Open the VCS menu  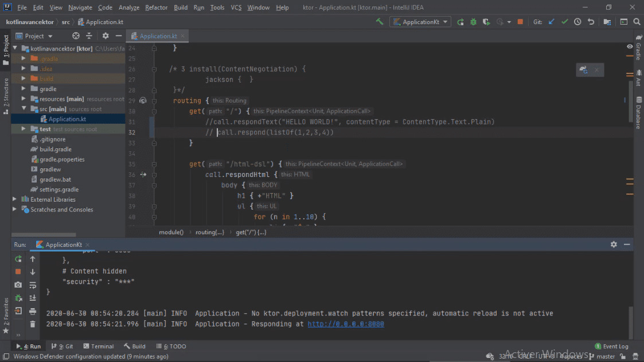point(236,7)
